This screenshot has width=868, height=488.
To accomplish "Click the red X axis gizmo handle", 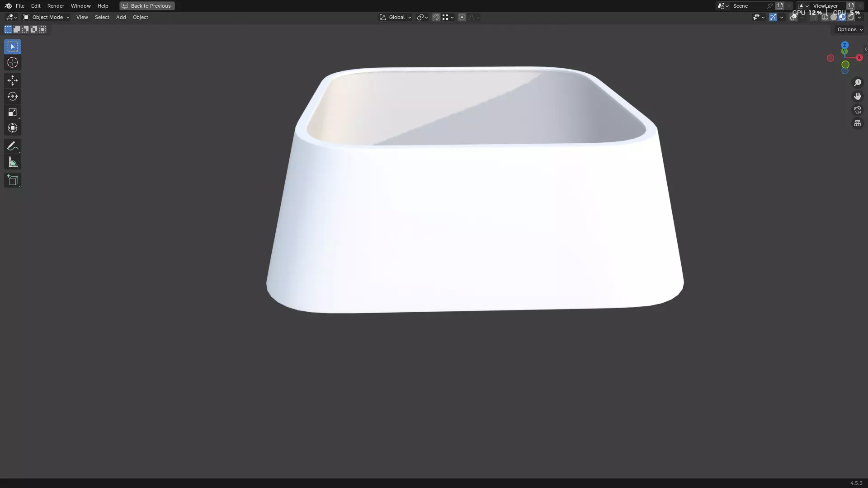I will click(x=859, y=57).
